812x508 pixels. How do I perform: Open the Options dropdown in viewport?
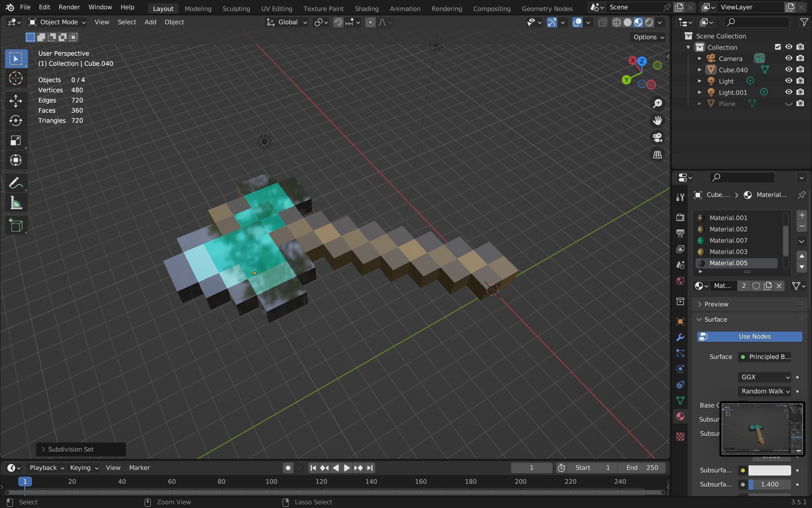(x=648, y=37)
